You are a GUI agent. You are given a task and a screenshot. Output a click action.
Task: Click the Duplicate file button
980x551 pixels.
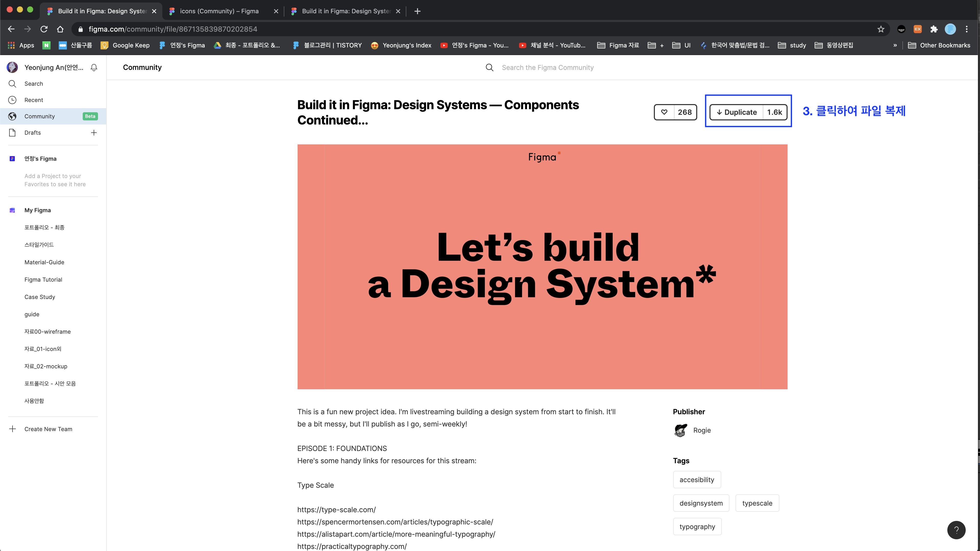tap(737, 112)
